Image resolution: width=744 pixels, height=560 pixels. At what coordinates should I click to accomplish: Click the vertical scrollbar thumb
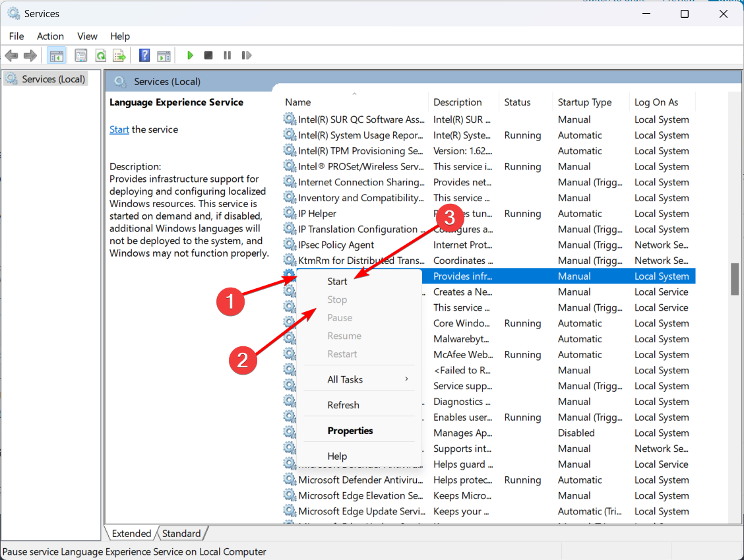(734, 278)
